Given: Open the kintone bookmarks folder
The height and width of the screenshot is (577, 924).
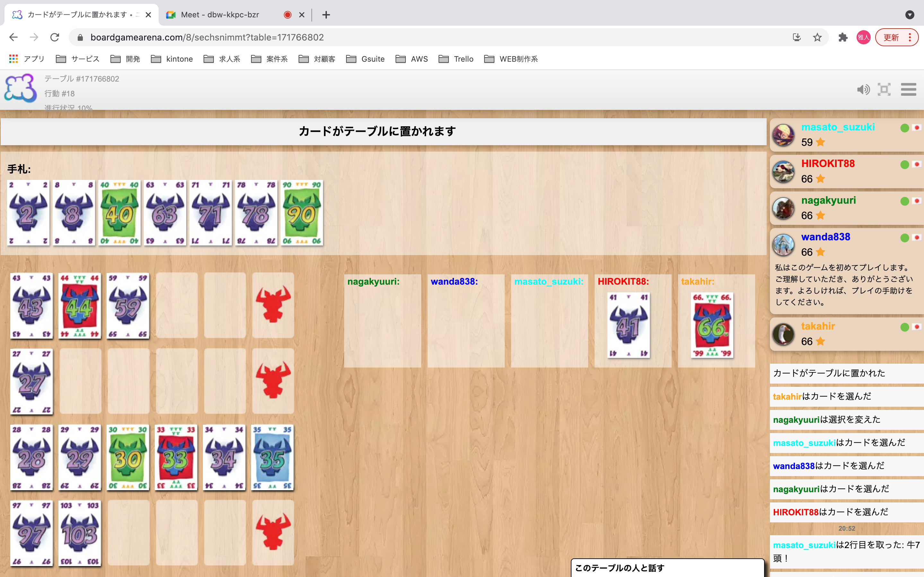Looking at the screenshot, I should [172, 59].
